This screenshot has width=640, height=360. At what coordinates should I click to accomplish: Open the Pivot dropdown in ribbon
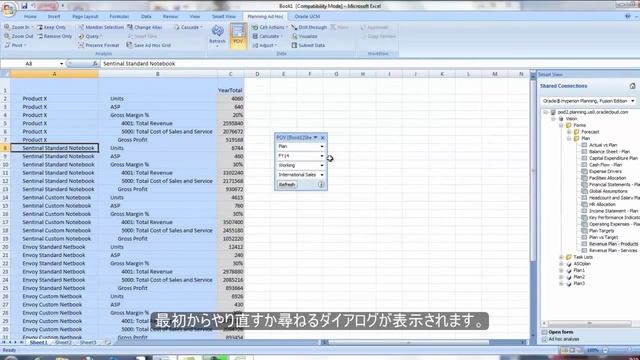click(16, 45)
